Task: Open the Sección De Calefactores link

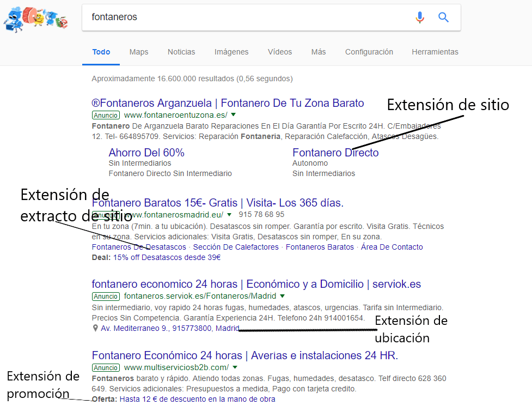Action: tap(236, 247)
